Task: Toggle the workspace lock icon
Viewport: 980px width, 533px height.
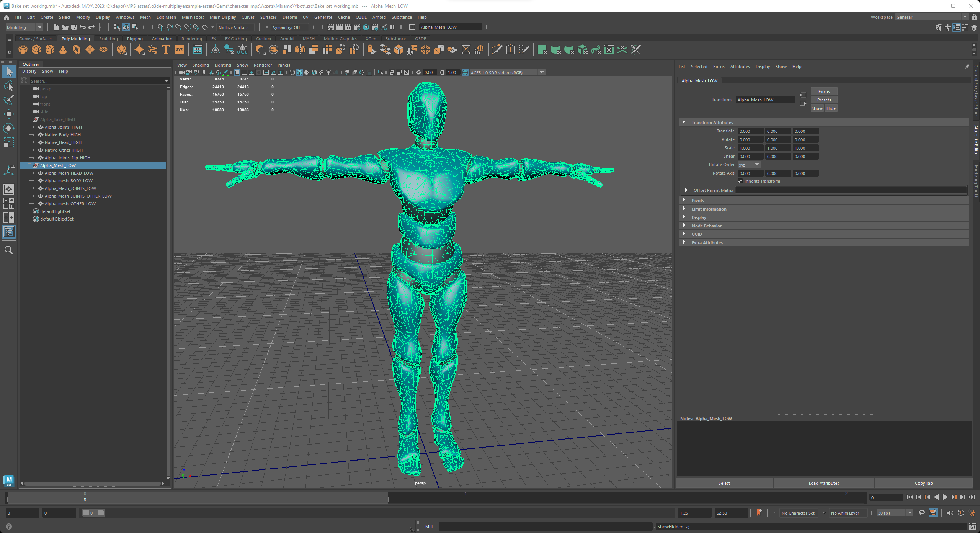Action: 974,17
